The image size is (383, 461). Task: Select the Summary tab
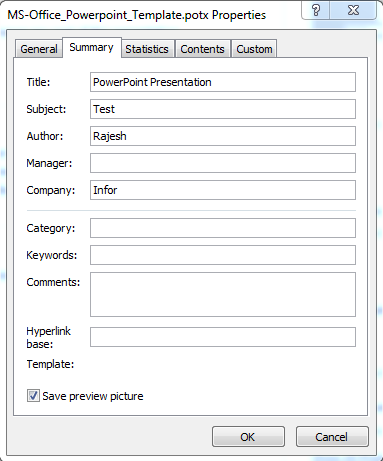pyautogui.click(x=92, y=48)
